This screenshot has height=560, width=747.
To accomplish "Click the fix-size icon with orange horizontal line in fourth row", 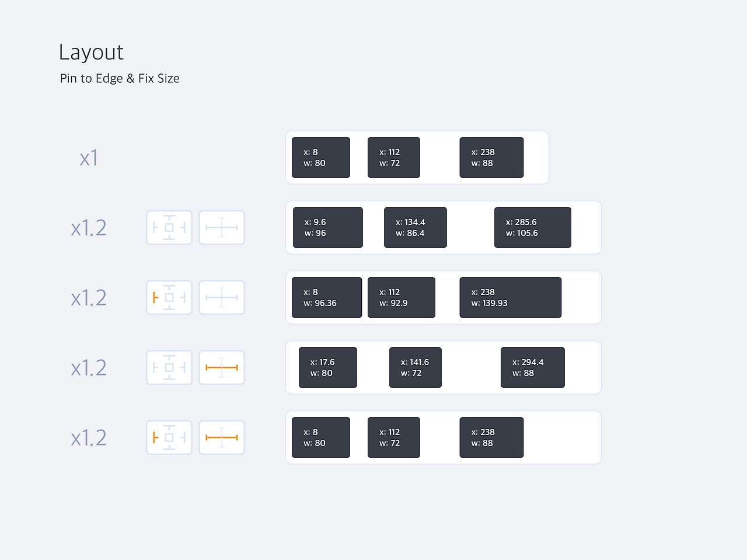I will point(222,367).
